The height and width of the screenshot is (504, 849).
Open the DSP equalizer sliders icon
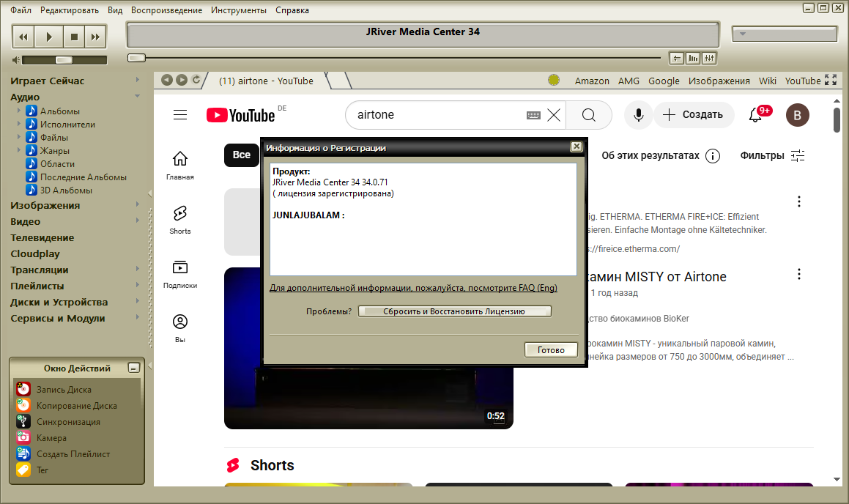tap(709, 58)
